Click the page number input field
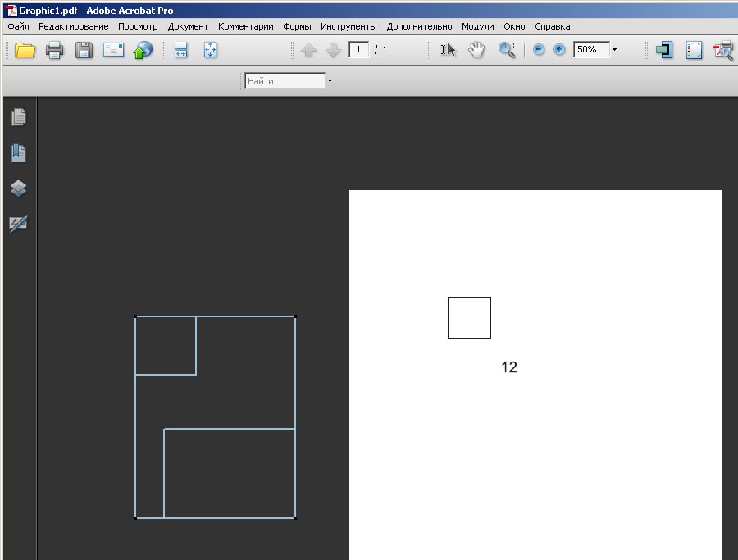The image size is (738, 560). pyautogui.click(x=358, y=49)
